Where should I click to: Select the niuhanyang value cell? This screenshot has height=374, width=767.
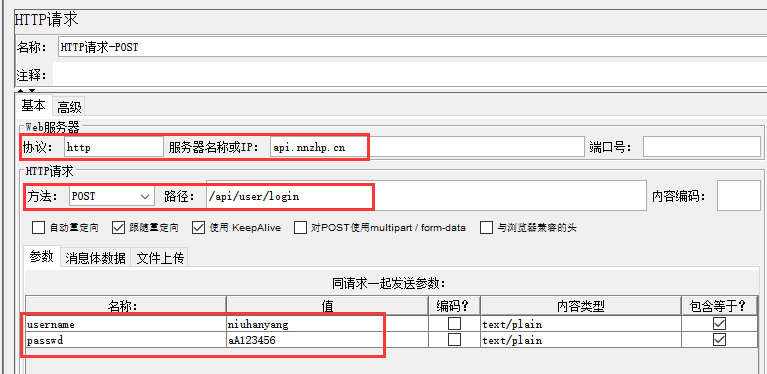[x=327, y=324]
